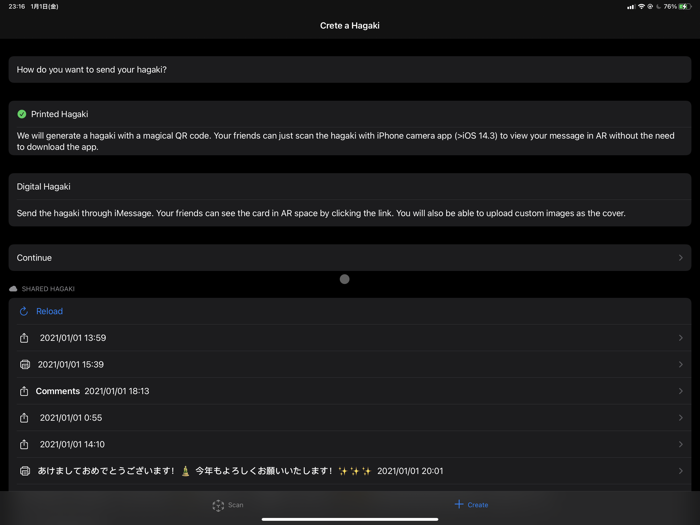
Task: Tap the plus icon next to Create
Action: (459, 504)
